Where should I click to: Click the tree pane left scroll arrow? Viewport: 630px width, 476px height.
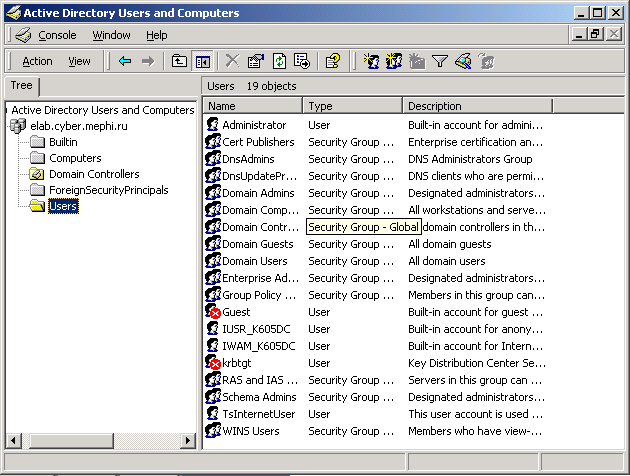pos(13,441)
